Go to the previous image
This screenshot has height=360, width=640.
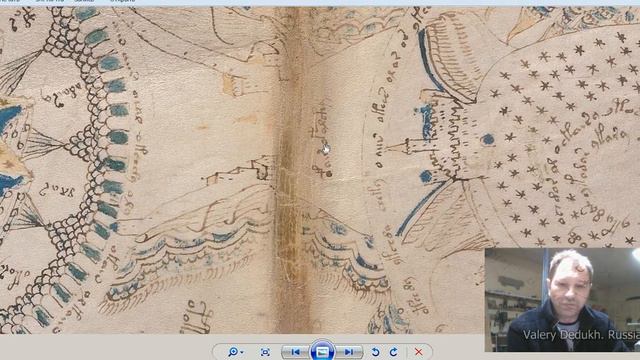tap(296, 352)
